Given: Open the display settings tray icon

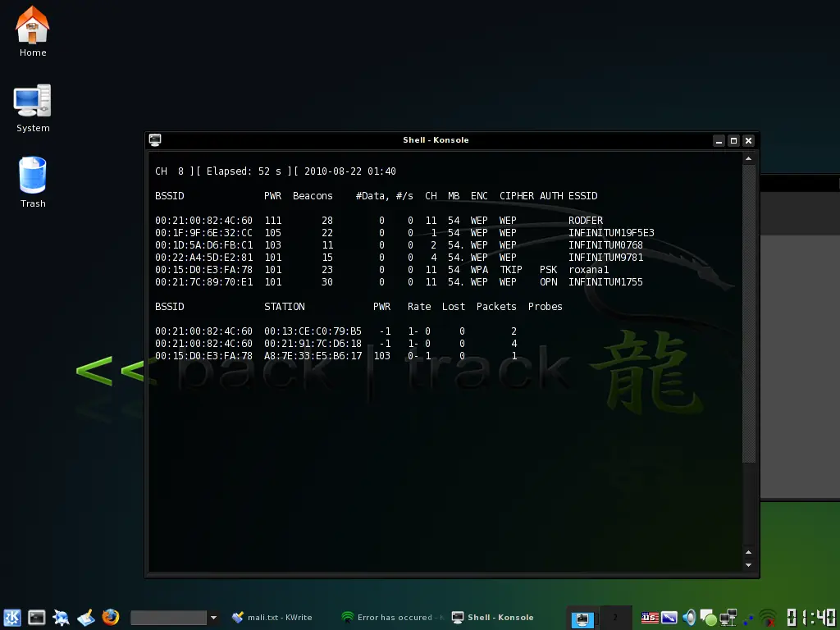Looking at the screenshot, I should coord(669,618).
